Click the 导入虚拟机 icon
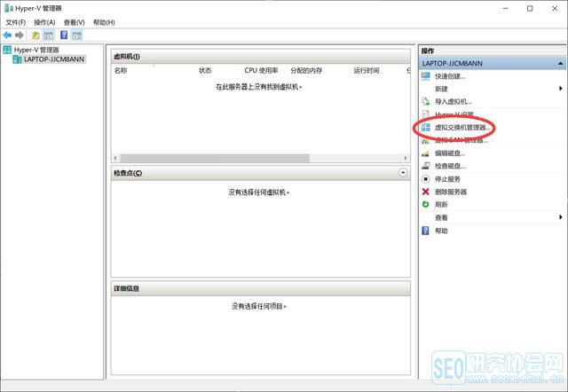This screenshot has width=568, height=392. (426, 102)
